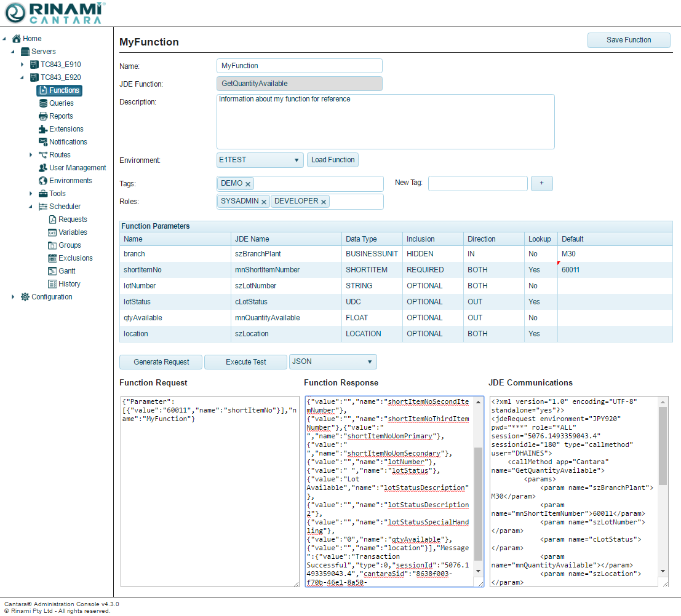Click the Save Function button
Viewport: 681px width, 616px height.
[x=628, y=40]
